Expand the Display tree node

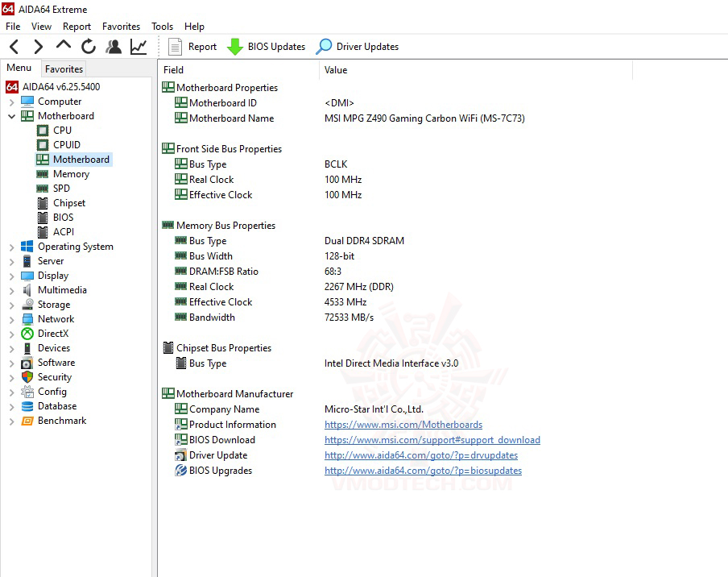pyautogui.click(x=11, y=276)
